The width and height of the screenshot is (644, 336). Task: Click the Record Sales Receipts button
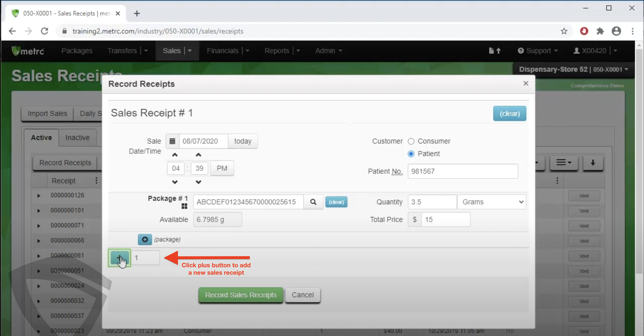tap(241, 295)
